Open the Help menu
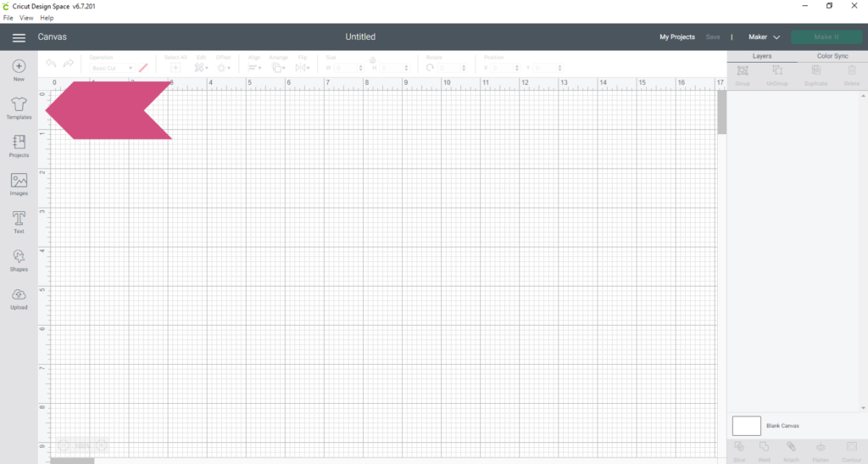The height and width of the screenshot is (464, 868). [47, 18]
